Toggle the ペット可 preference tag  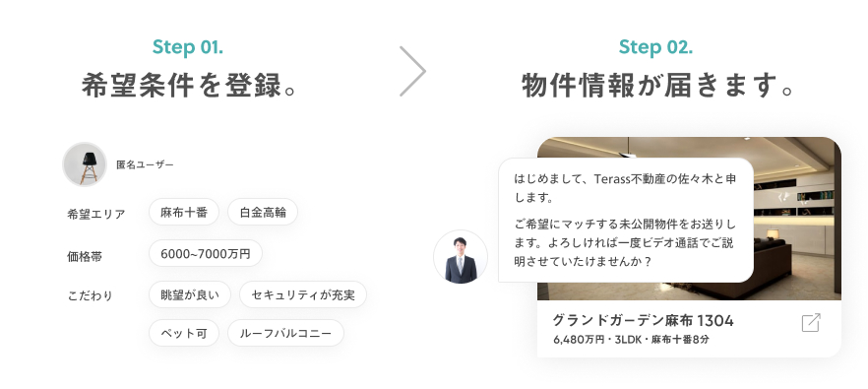(184, 333)
